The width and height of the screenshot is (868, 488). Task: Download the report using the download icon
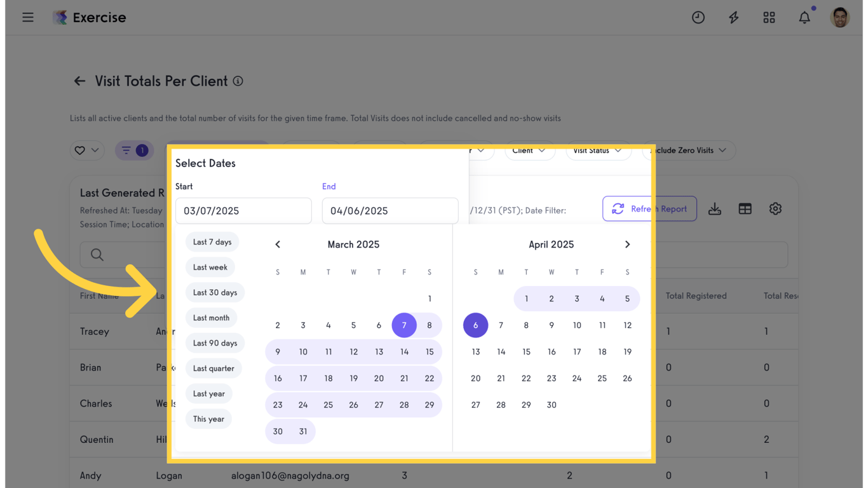point(714,208)
